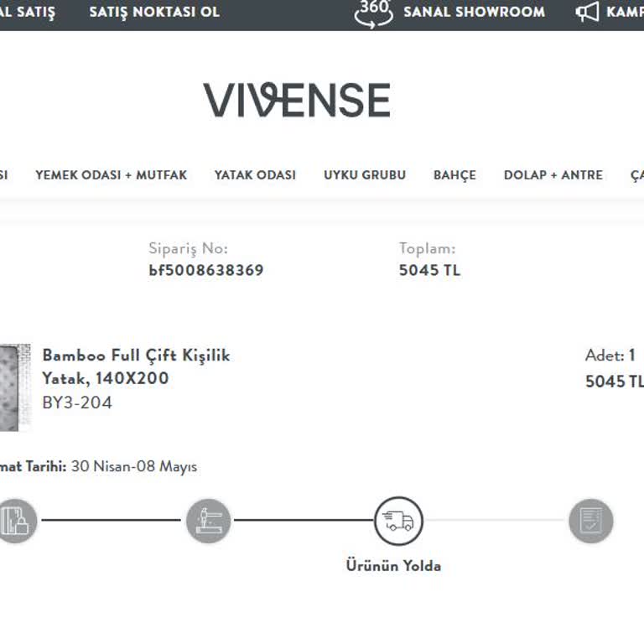Open SANAL SHOWROOM link

(474, 12)
